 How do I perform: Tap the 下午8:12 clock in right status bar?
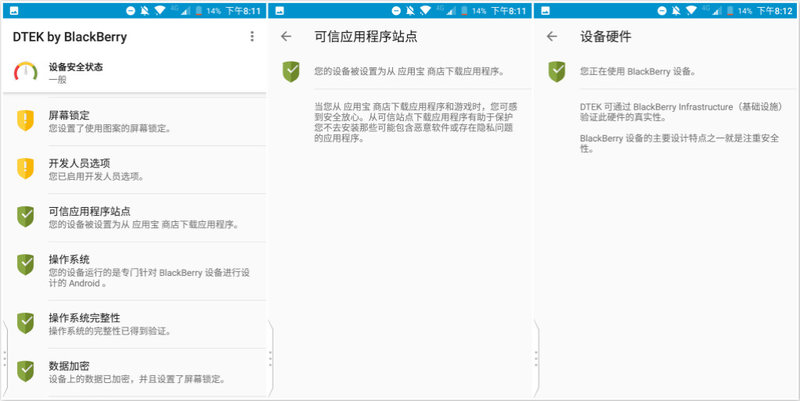[774, 11]
